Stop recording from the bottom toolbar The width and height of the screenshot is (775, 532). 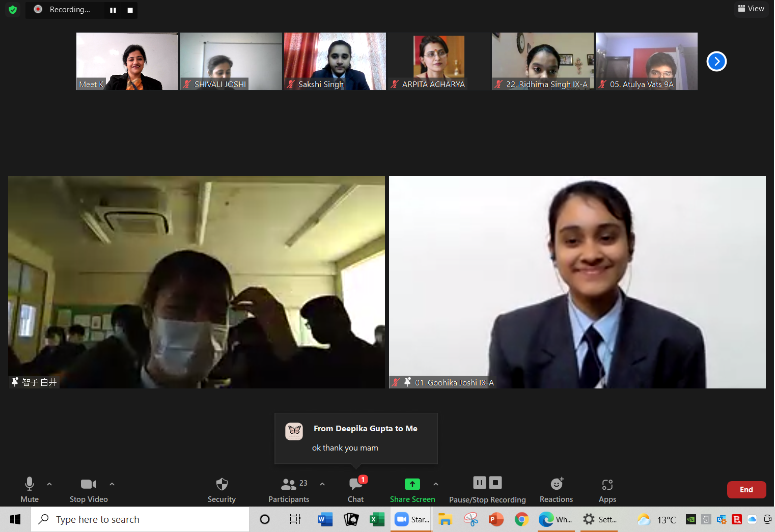(x=495, y=483)
